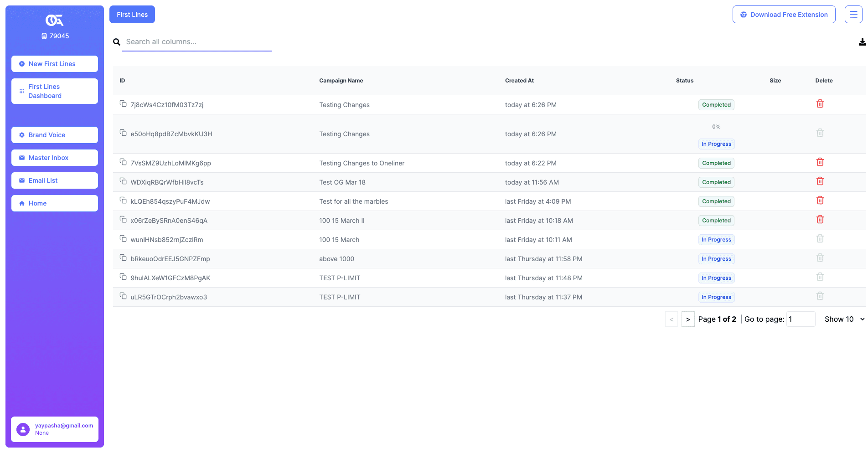
Task: Click the 0% progress indicator
Action: pyautogui.click(x=716, y=127)
